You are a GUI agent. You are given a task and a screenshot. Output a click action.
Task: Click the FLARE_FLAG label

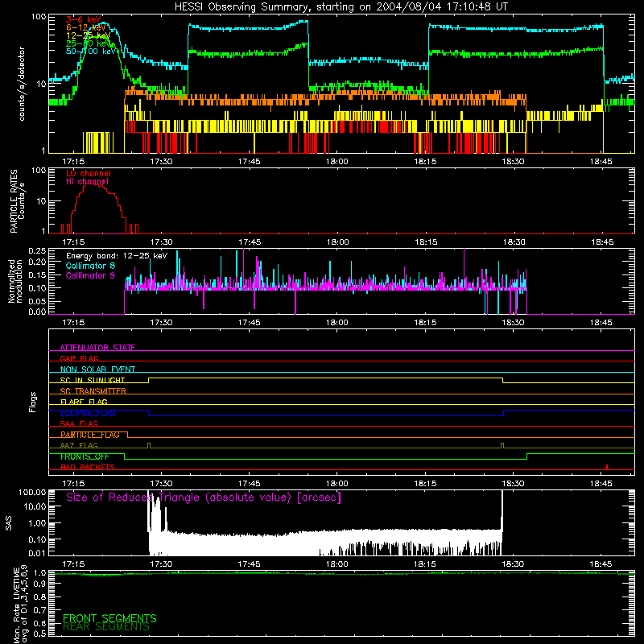(84, 402)
